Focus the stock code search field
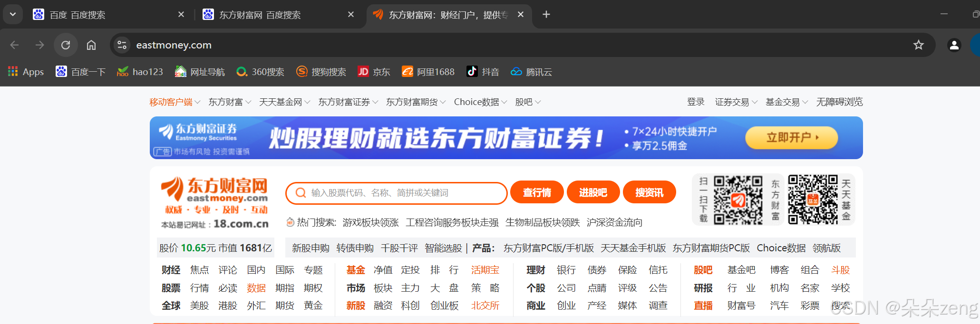 click(x=397, y=193)
